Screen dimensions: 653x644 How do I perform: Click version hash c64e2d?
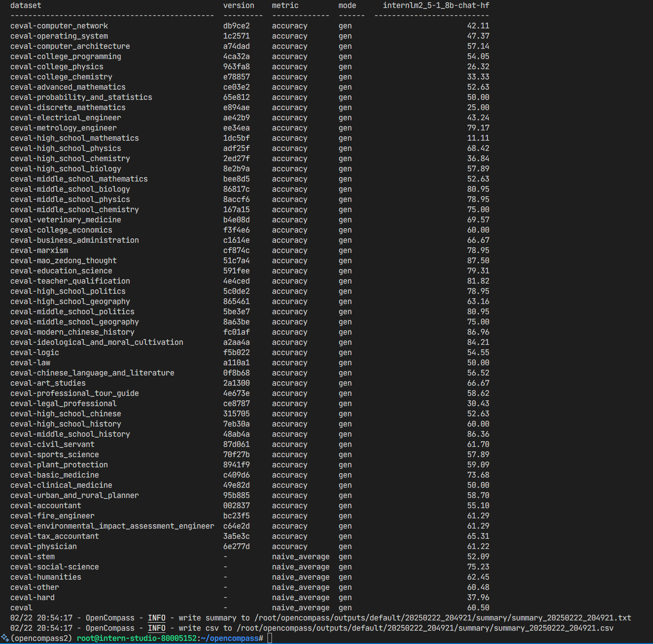[x=236, y=526]
